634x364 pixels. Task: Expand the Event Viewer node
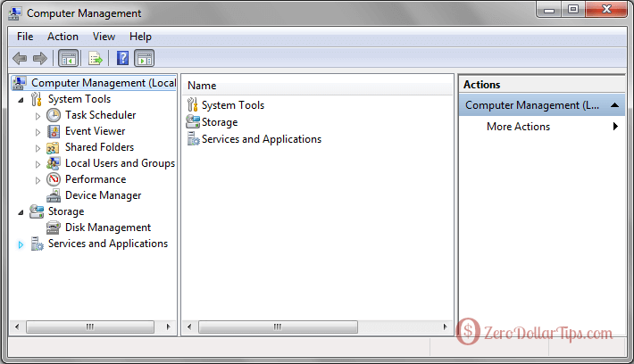38,132
